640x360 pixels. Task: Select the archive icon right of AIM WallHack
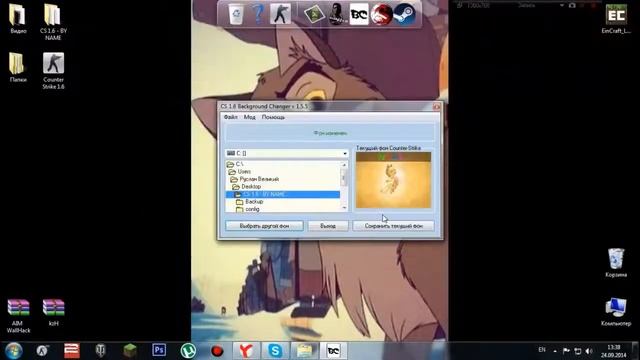point(53,313)
